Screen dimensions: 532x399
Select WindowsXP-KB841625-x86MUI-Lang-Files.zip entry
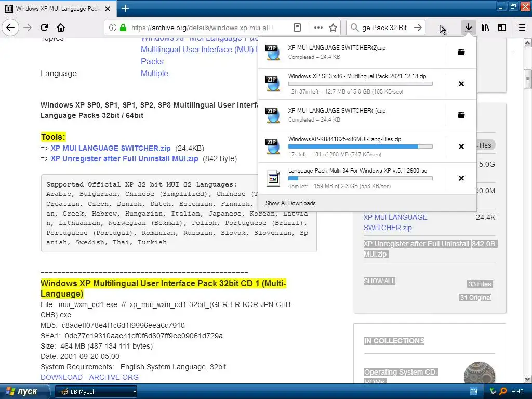point(352,146)
